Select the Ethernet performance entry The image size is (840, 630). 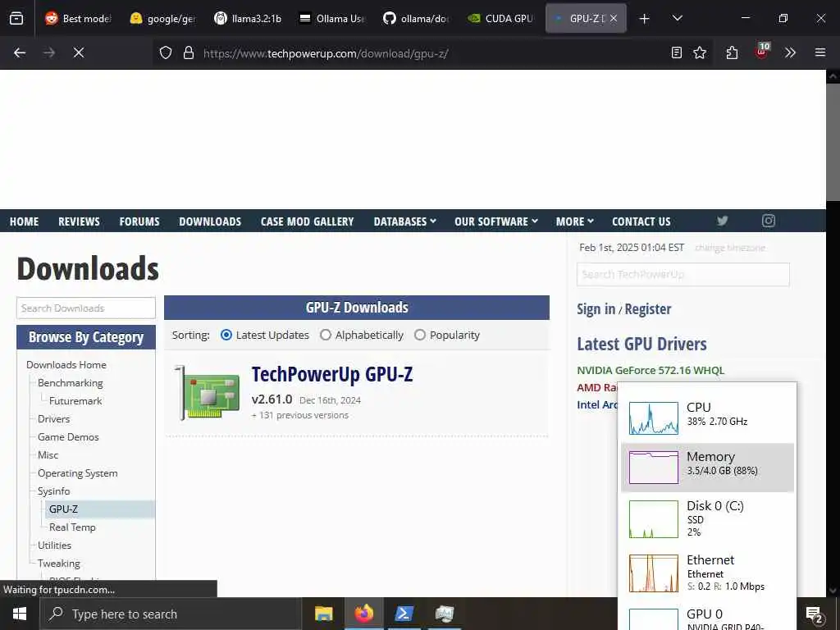coord(707,573)
